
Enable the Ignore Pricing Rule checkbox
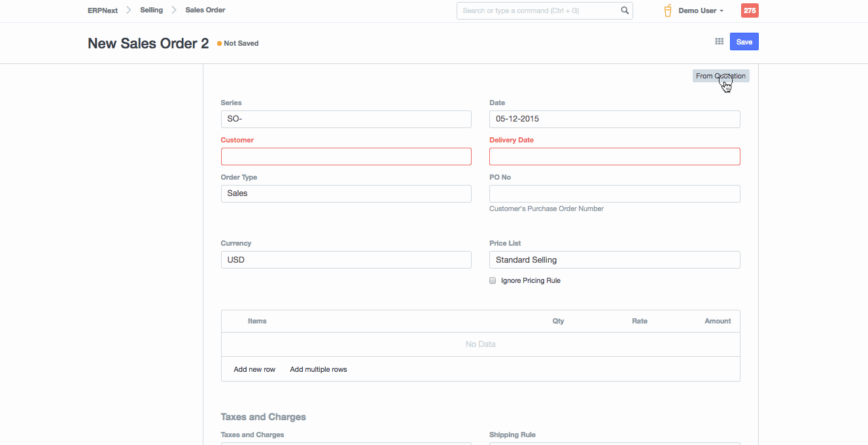point(493,280)
